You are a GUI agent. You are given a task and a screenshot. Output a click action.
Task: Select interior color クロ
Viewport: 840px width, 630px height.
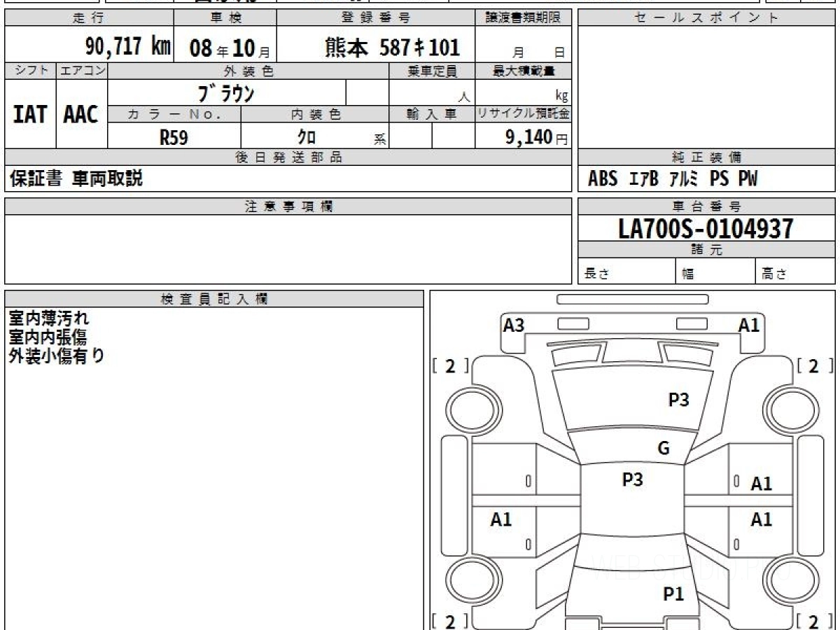(x=307, y=137)
